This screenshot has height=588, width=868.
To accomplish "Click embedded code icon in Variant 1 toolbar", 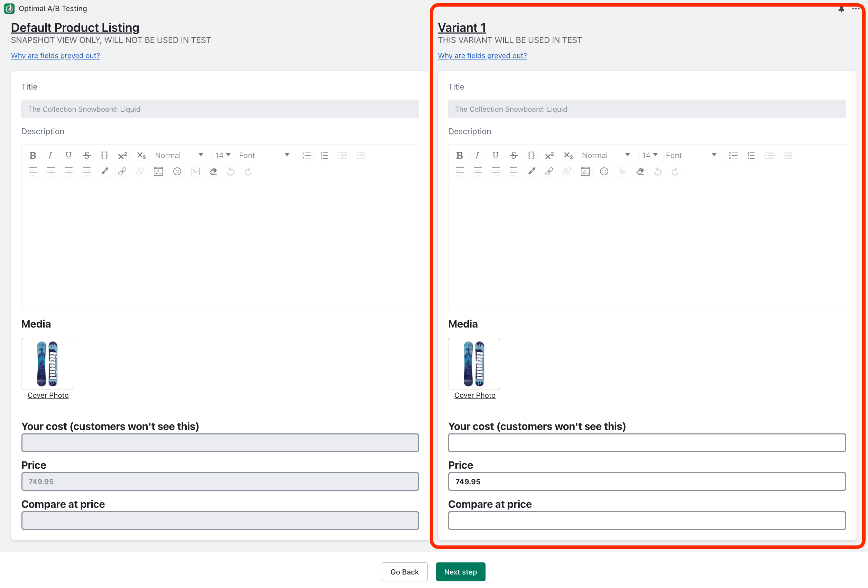I will pos(585,172).
